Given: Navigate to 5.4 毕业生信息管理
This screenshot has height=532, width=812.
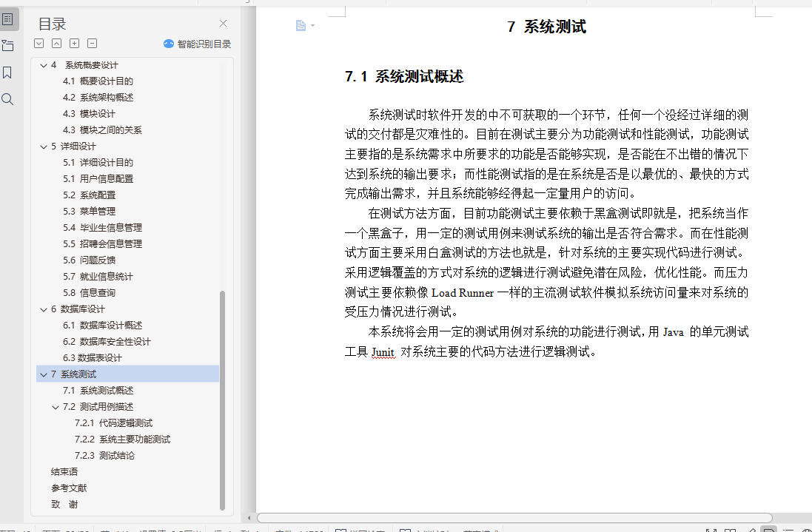Looking at the screenshot, I should [x=102, y=228].
